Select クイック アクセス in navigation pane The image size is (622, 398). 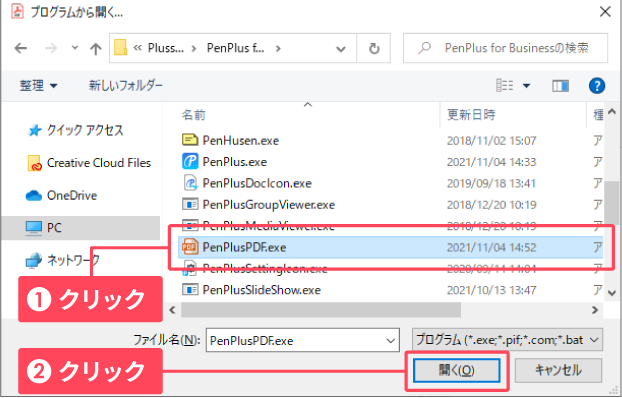coord(85,130)
